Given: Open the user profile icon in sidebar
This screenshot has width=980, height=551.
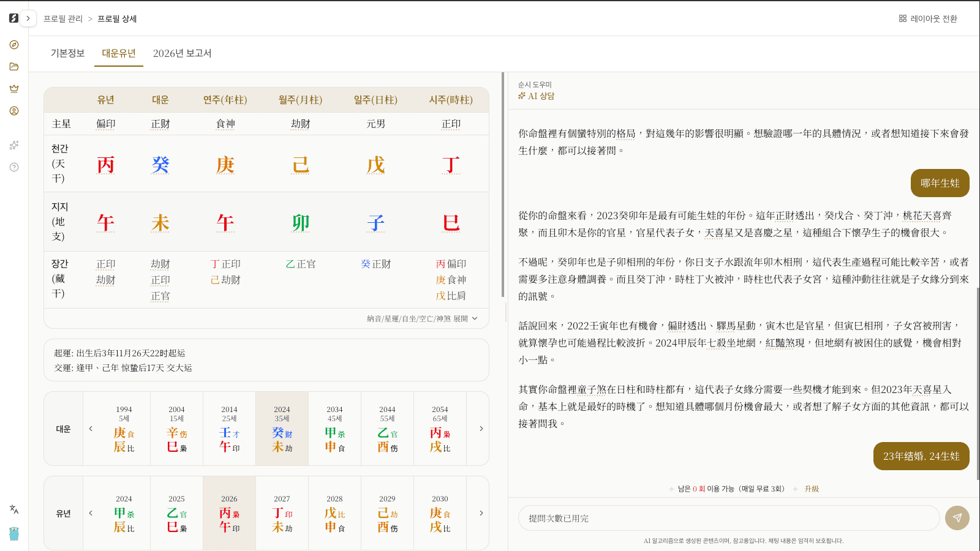Looking at the screenshot, I should (x=14, y=111).
